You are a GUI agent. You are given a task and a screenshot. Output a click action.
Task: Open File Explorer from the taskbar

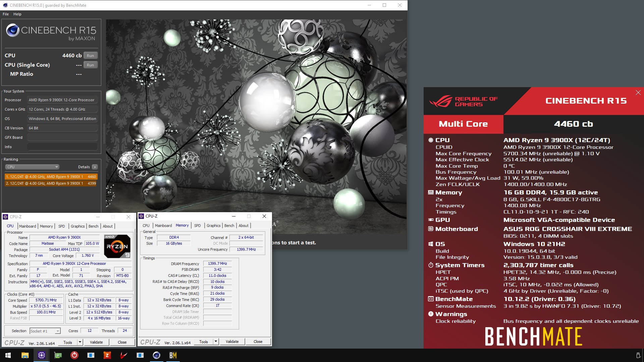pos(25,355)
